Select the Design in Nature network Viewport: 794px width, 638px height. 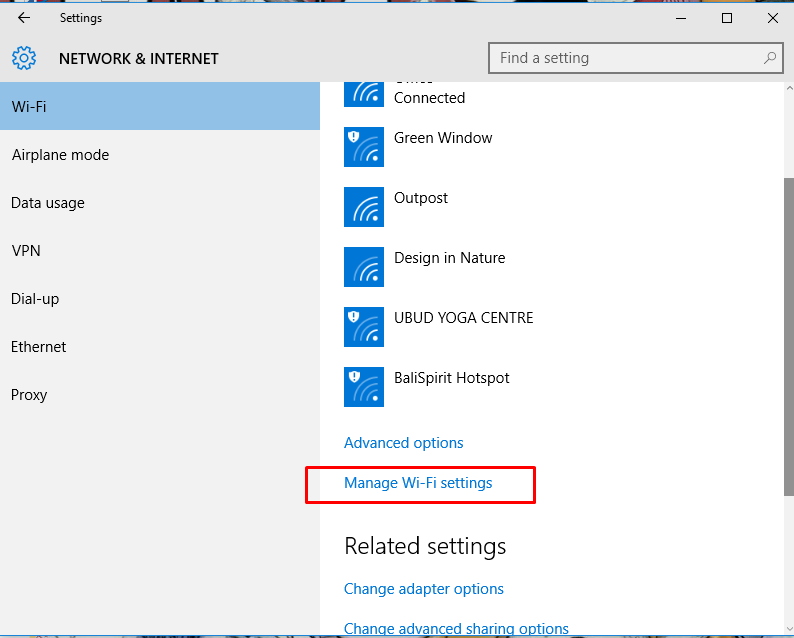(x=450, y=258)
